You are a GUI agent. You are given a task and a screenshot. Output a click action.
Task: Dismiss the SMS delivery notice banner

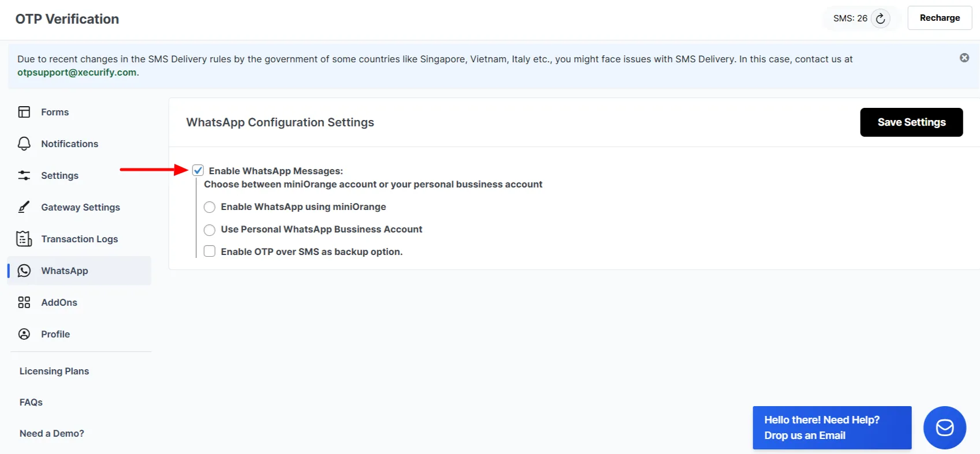click(964, 58)
